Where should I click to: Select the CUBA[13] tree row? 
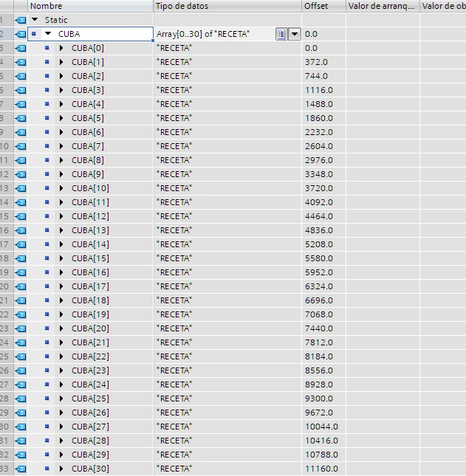90,230
